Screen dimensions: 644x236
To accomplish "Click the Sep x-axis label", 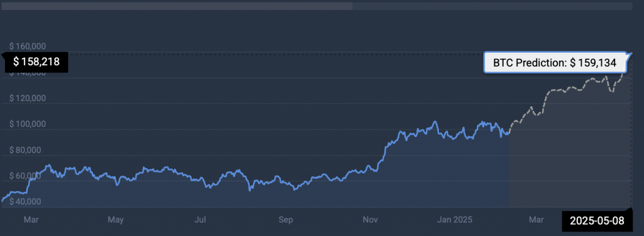I will tap(286, 220).
